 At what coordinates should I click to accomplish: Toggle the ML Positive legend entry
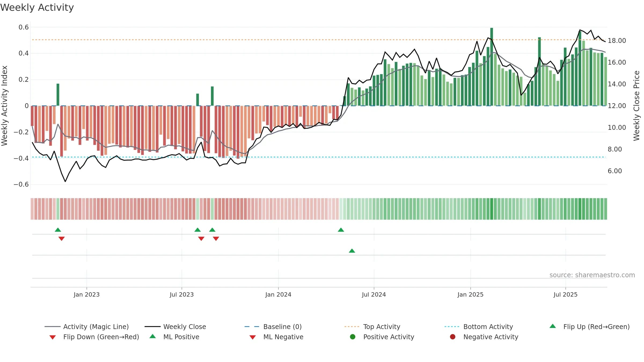pos(174,337)
